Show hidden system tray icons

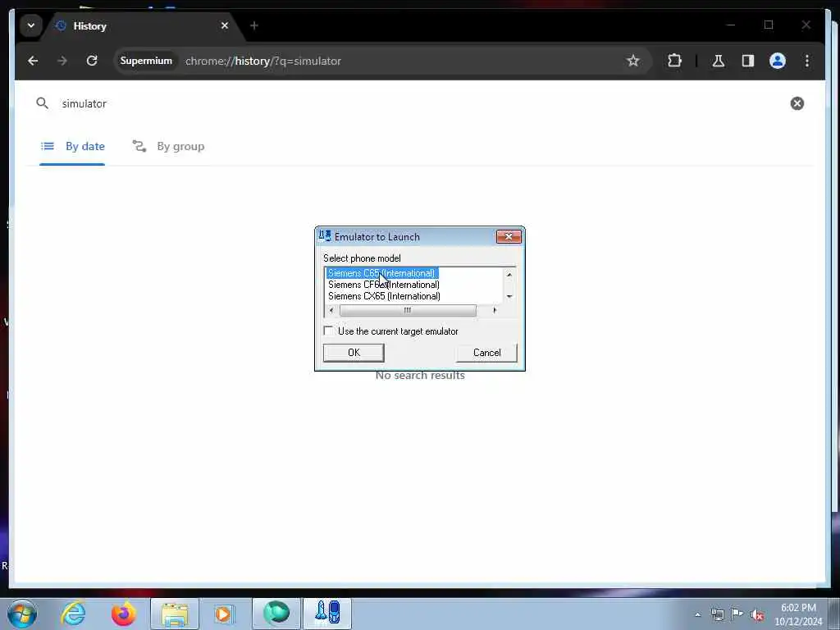[697, 614]
